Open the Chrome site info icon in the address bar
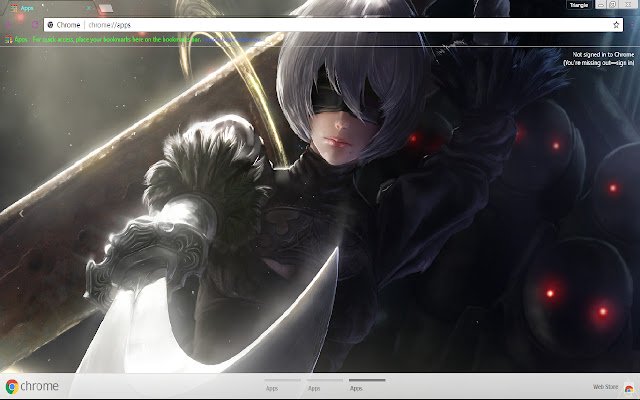The height and width of the screenshot is (400, 640). 51,25
